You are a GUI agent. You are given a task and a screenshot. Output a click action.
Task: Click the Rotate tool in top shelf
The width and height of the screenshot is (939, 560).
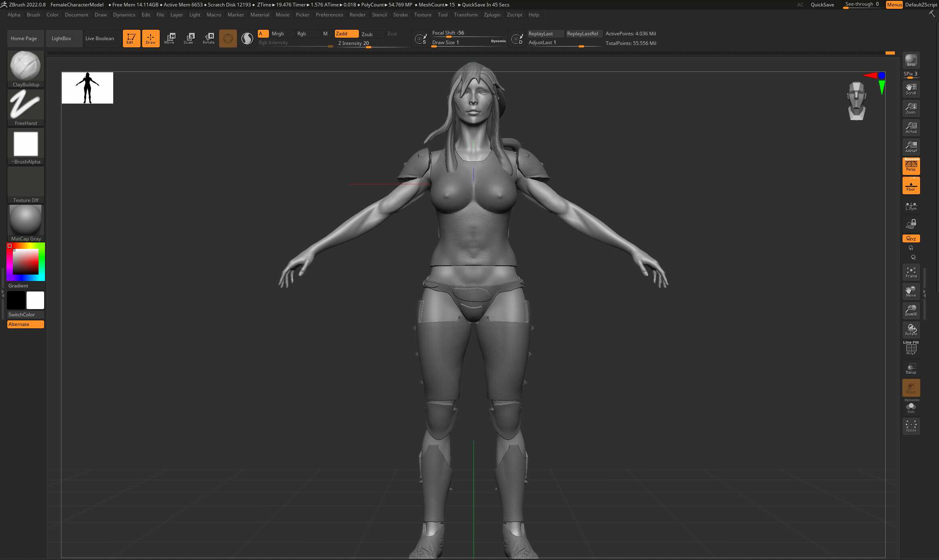tap(209, 38)
